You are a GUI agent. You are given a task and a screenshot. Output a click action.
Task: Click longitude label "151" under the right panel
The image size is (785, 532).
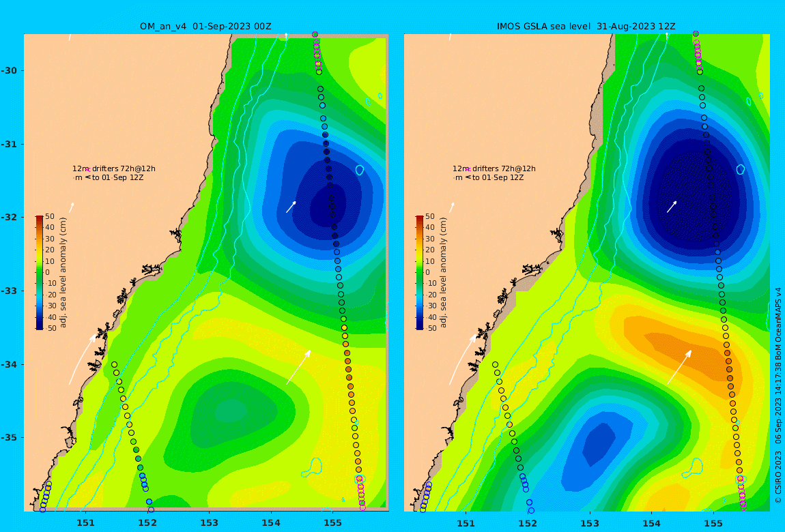click(x=466, y=523)
